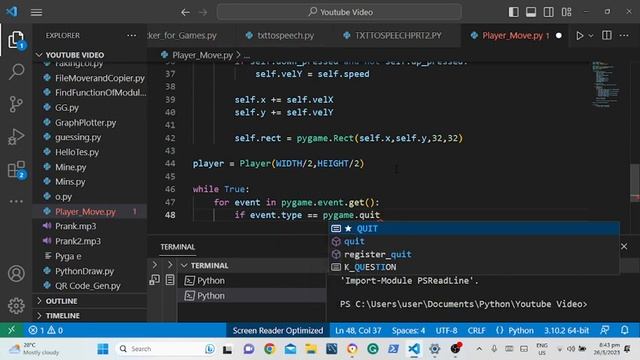The height and width of the screenshot is (360, 640).
Task: Open Explorer Views and More Actions
Action: (131, 36)
